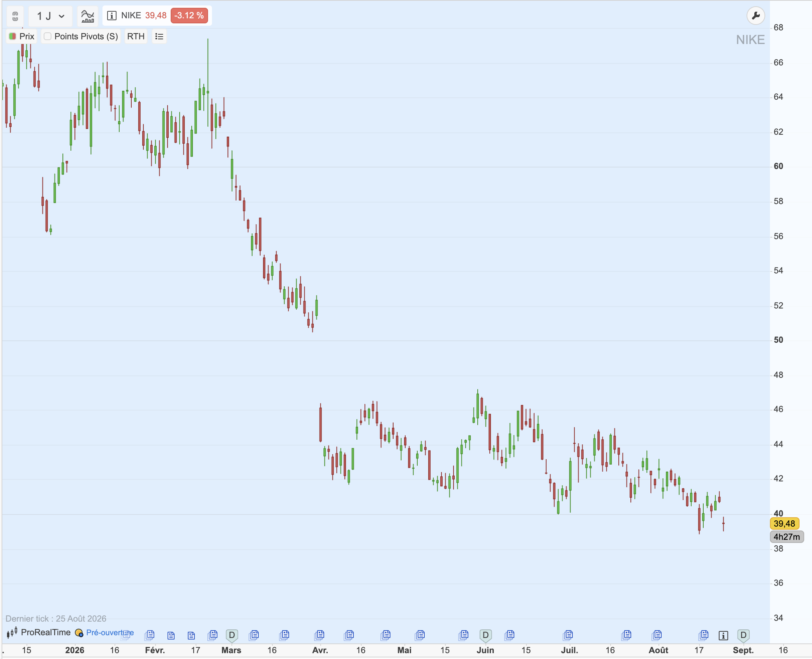This screenshot has width=812, height=659.
Task: Select the red 39,48 last price value
Action: pyautogui.click(x=156, y=16)
